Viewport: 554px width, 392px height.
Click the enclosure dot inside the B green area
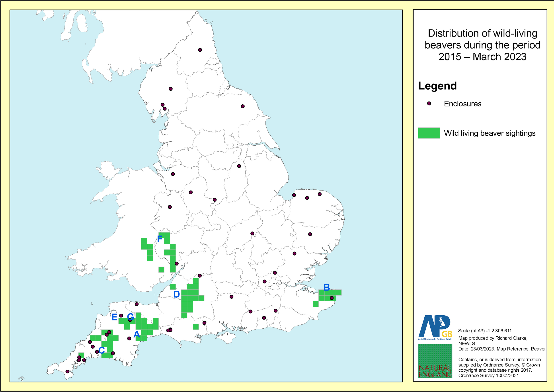coord(332,298)
